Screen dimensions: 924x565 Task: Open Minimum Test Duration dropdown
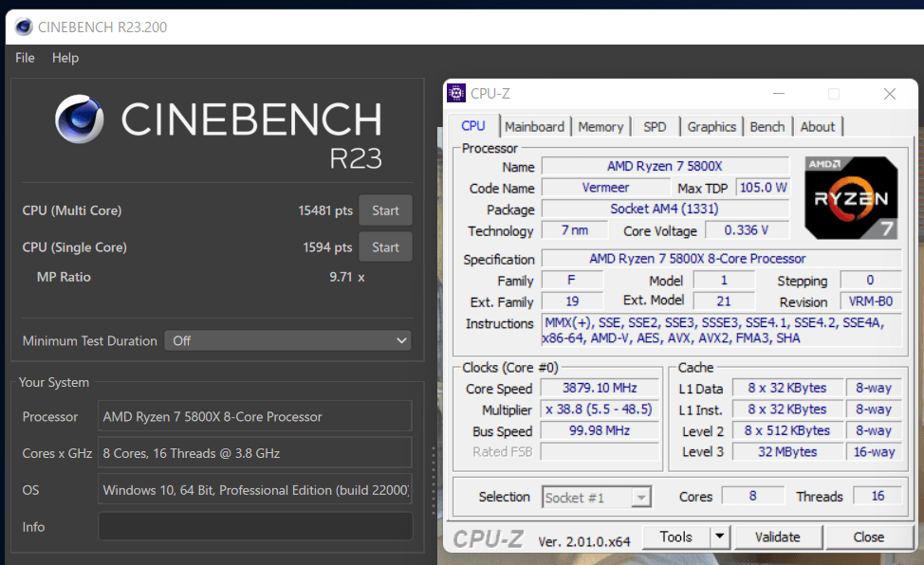click(x=287, y=340)
